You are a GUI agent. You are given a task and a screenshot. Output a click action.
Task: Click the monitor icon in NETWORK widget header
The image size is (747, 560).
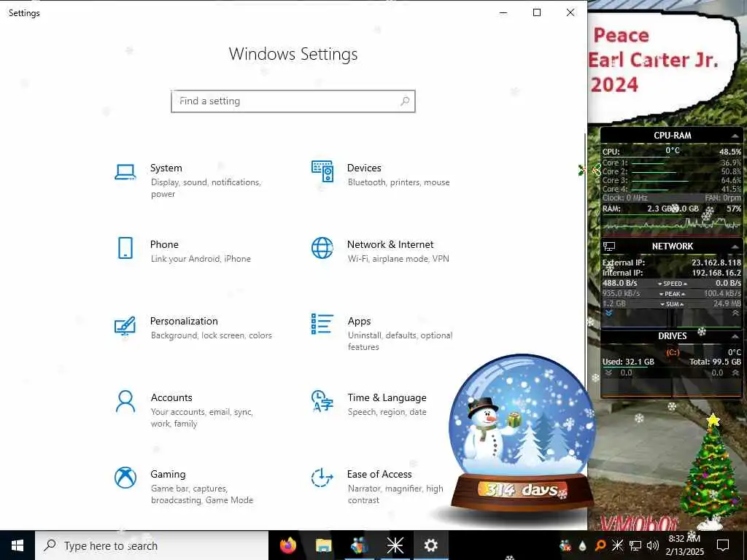tap(609, 246)
